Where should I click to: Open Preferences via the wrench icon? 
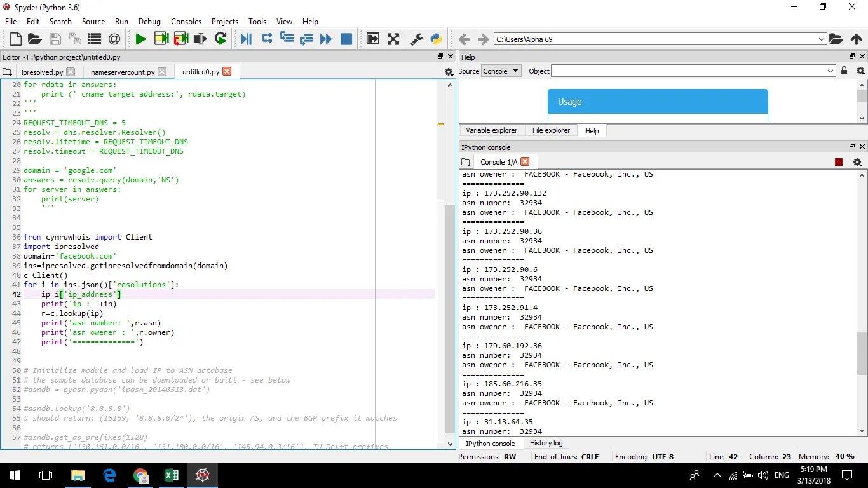point(417,39)
